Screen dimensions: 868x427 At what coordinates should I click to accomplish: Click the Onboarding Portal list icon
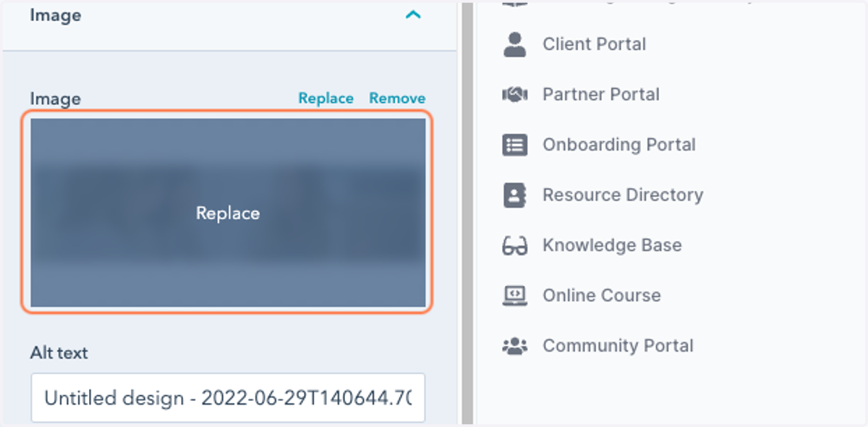pos(514,145)
